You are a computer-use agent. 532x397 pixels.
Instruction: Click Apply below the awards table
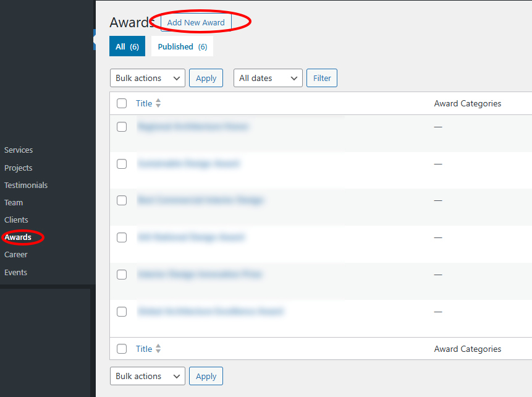coord(206,376)
